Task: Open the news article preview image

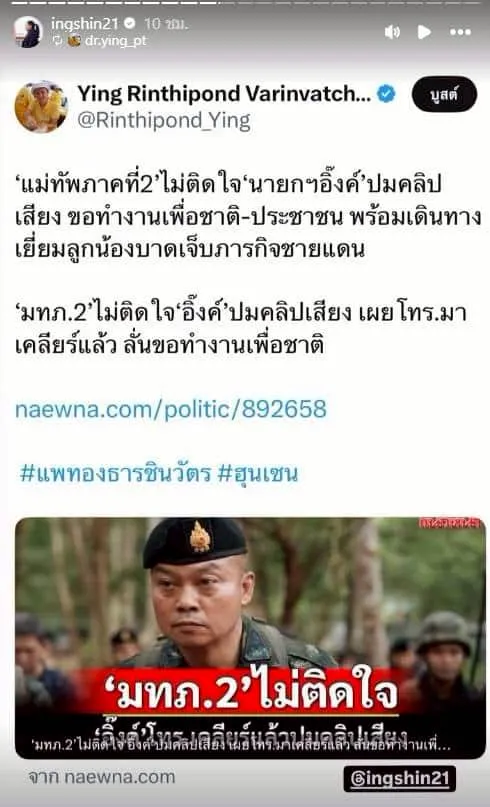Action: click(x=250, y=638)
